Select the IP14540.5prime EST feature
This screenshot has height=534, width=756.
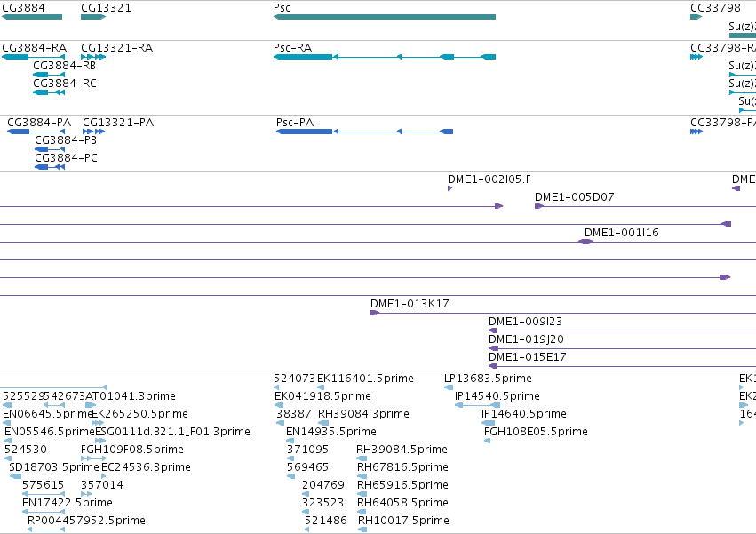pos(477,405)
